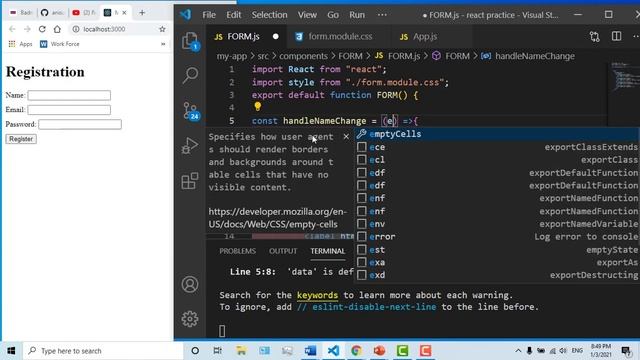Open the Explorer view in VS Code
The width and height of the screenshot is (640, 360).
coord(190,41)
